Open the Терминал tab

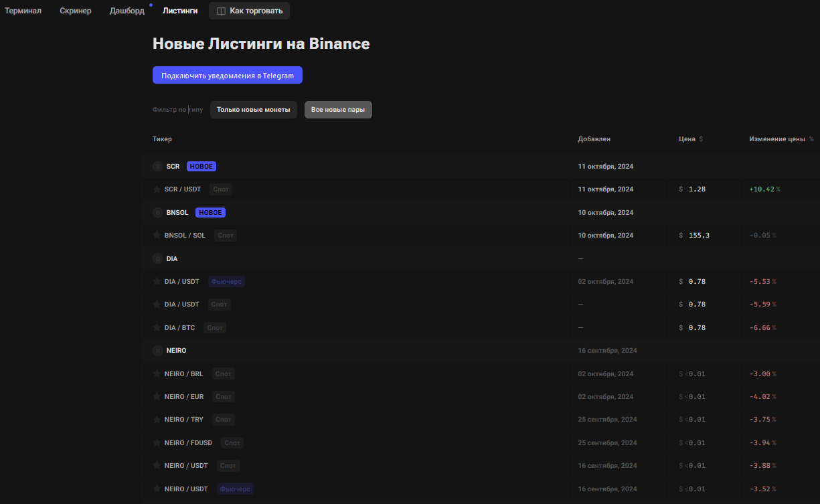point(23,11)
